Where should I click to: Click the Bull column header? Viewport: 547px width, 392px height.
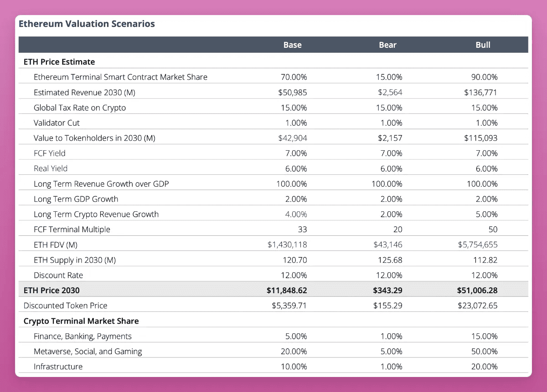(483, 45)
